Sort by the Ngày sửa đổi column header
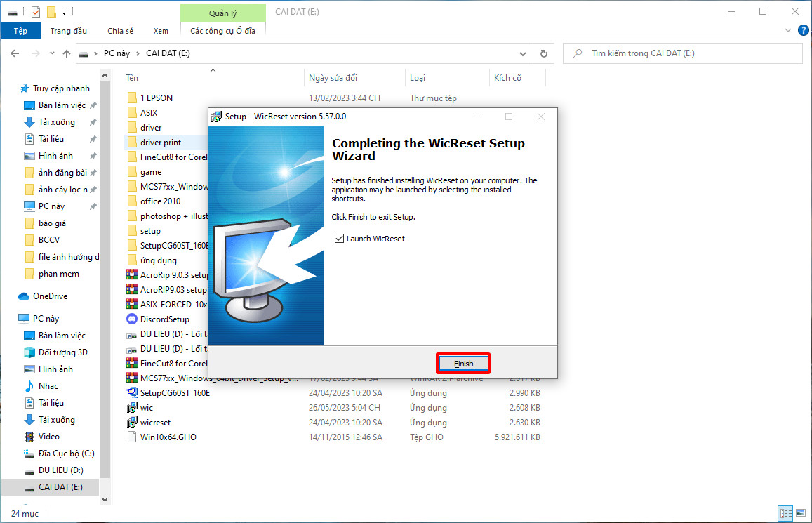Screen dimensions: 812x523 (x=333, y=78)
